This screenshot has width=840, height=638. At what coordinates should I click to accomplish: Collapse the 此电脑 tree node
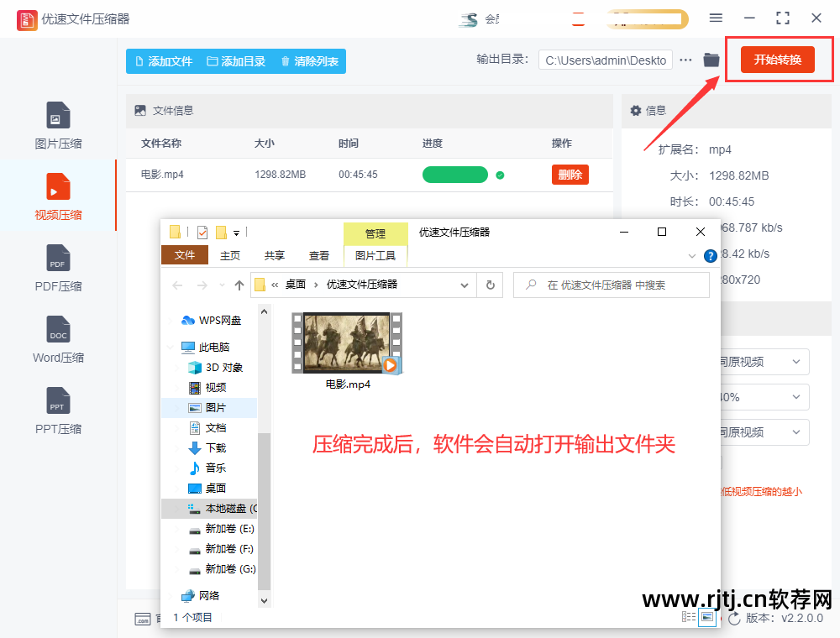coord(171,347)
